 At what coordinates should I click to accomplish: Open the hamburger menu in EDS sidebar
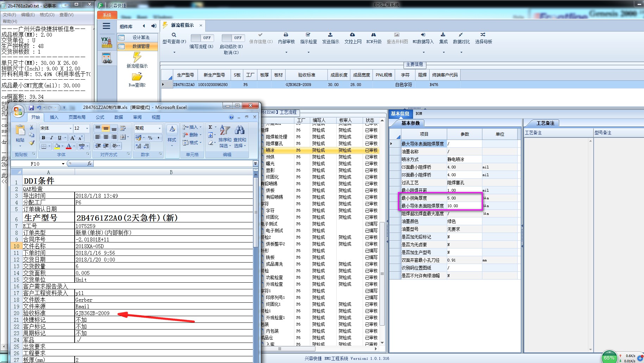(106, 26)
